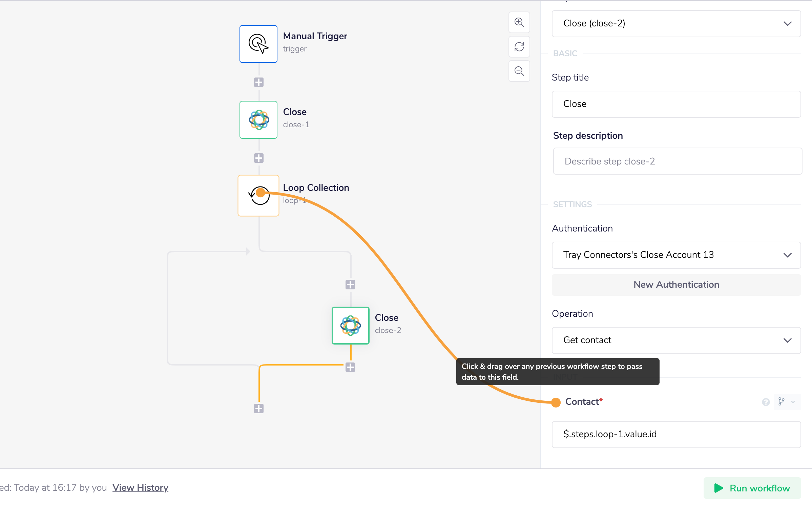This screenshot has height=507, width=812.
Task: Select the close-1 step icon
Action: click(x=258, y=120)
